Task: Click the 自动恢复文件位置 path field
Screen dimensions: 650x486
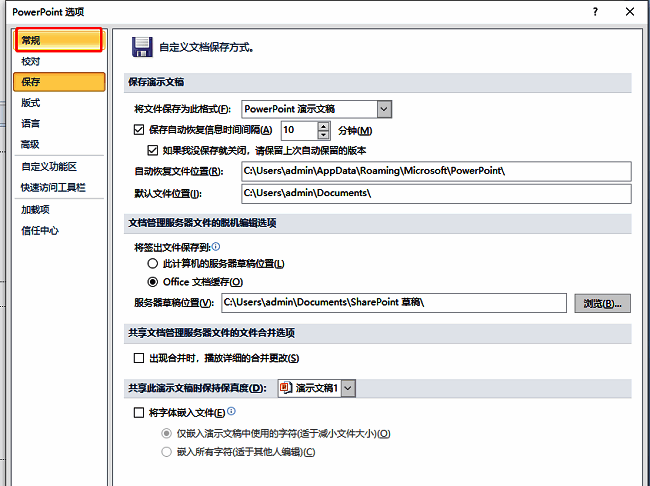Action: tap(436, 171)
